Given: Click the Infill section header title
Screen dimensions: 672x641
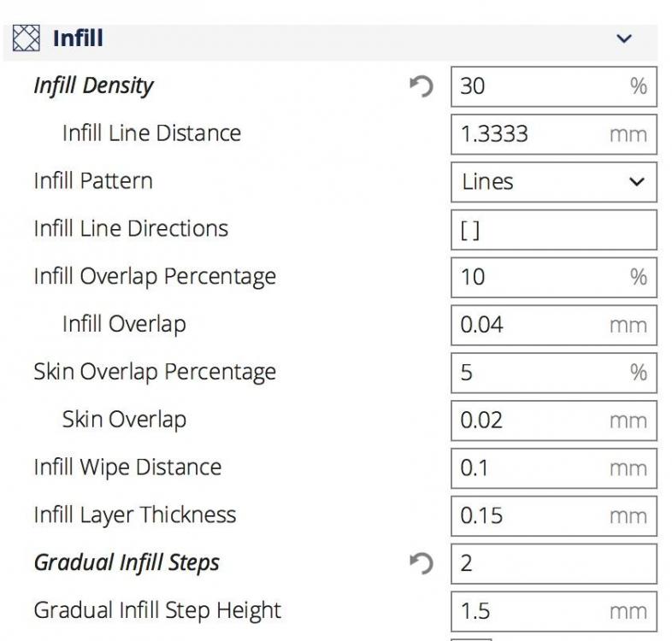Looking at the screenshot, I should (x=78, y=38).
